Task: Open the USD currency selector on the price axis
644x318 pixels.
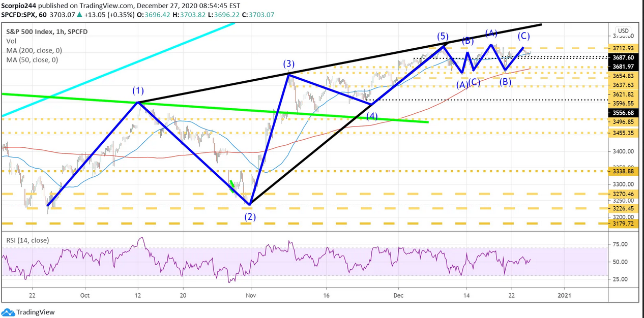Action: (623, 31)
